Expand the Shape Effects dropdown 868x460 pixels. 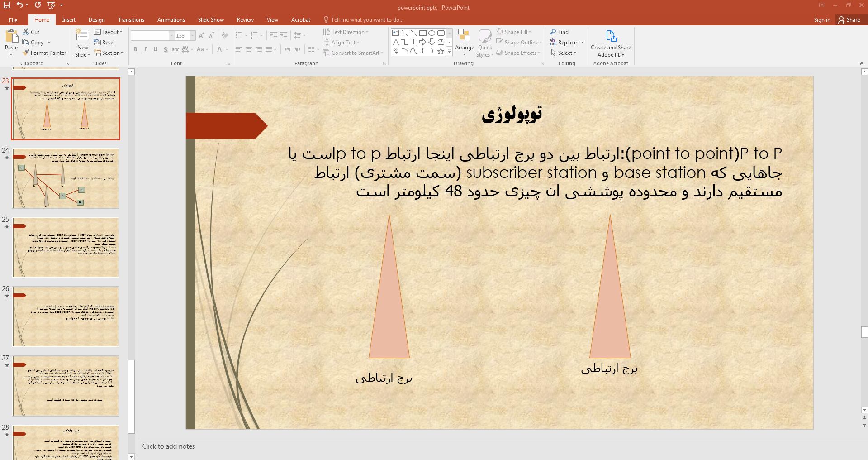(x=518, y=53)
